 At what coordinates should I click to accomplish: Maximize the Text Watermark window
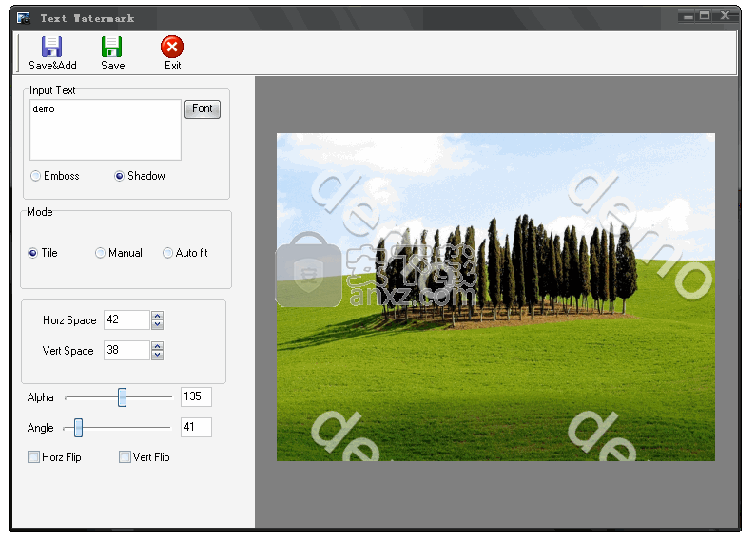click(x=705, y=16)
